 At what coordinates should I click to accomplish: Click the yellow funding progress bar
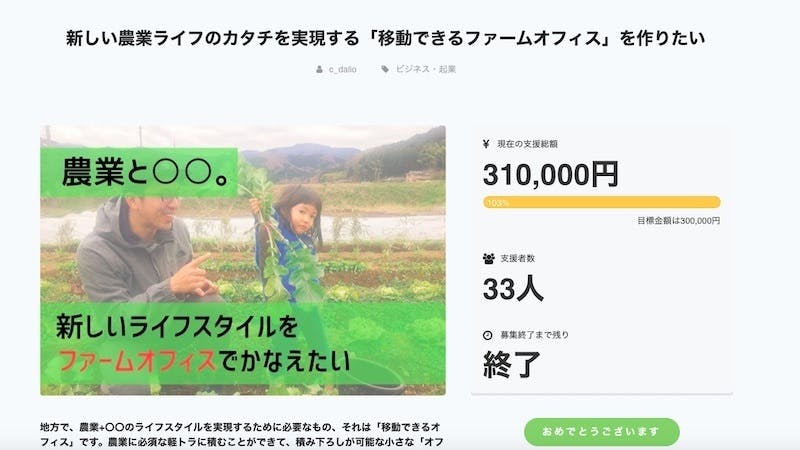click(601, 202)
